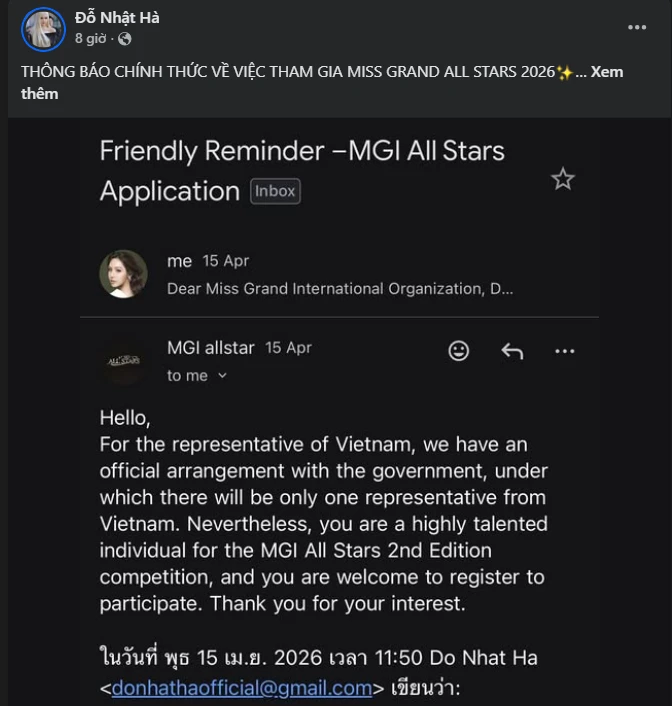Open the Đỗ Nhật Hà profile name link
Viewport: 672px width, 706px height.
tap(117, 18)
